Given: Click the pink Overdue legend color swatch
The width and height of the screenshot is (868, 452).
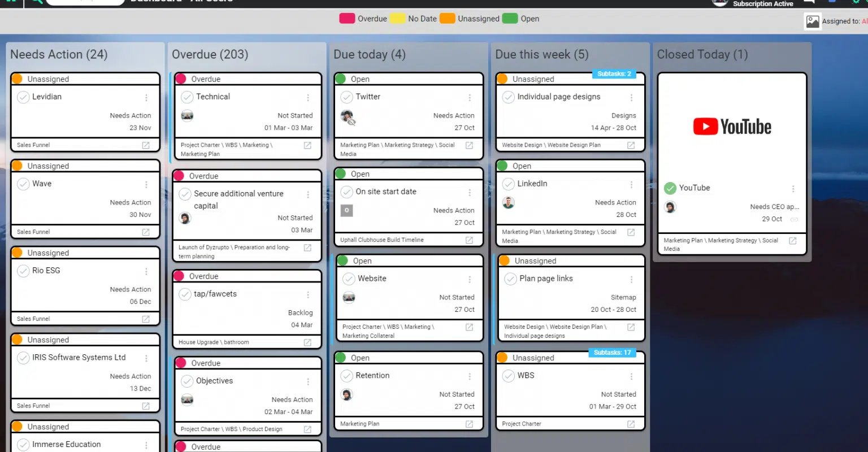Looking at the screenshot, I should 346,19.
